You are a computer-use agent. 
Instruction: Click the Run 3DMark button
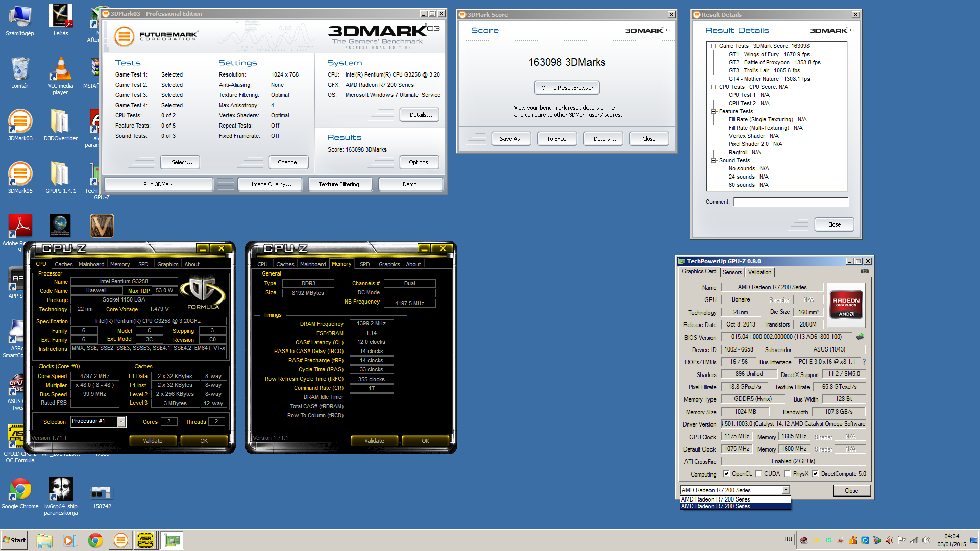(158, 184)
